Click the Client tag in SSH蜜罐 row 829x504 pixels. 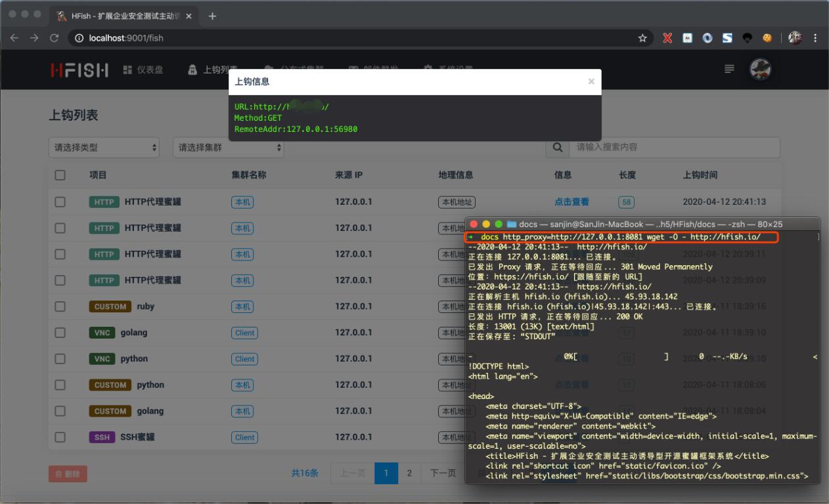coord(244,438)
